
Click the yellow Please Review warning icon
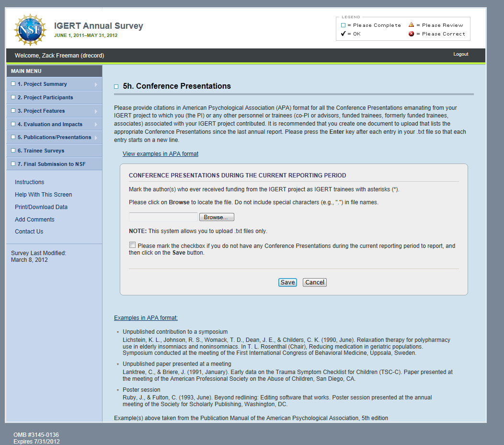pos(411,25)
